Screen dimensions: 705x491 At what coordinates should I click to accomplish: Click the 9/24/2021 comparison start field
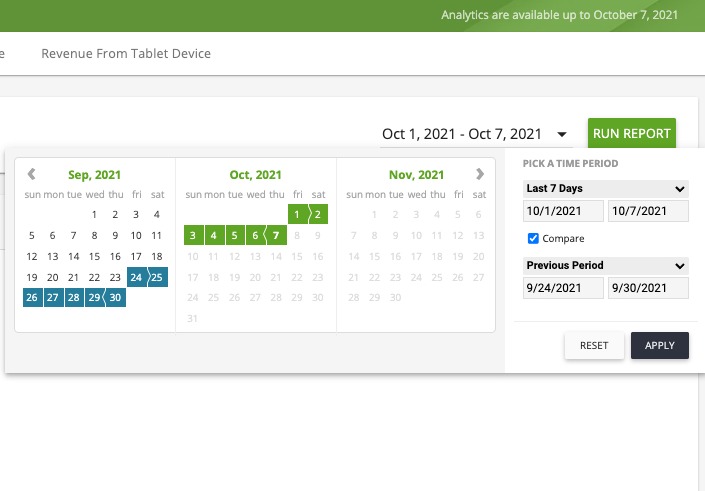pyautogui.click(x=564, y=288)
